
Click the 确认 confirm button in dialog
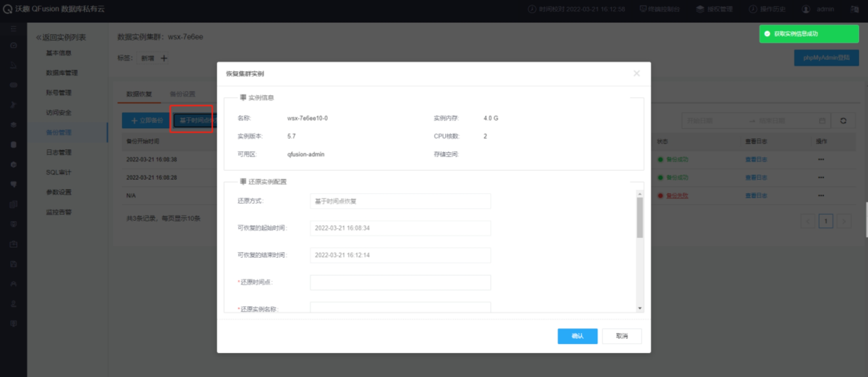pyautogui.click(x=577, y=336)
